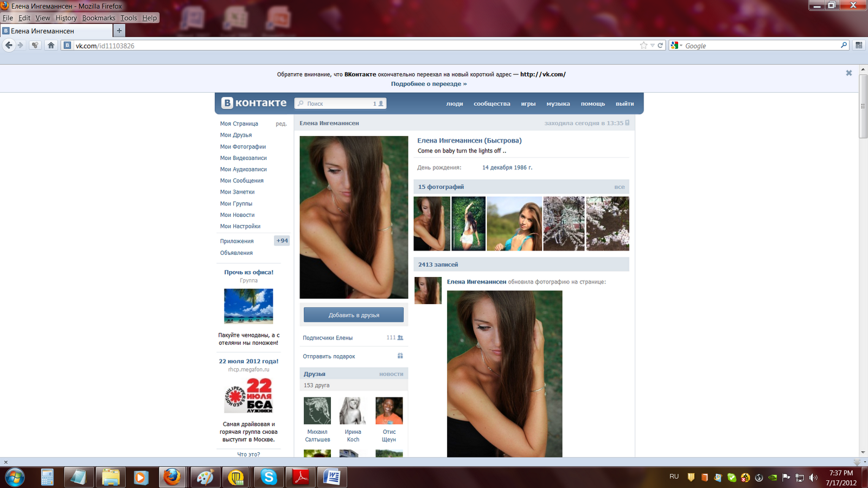Click the Поиск search field

click(340, 104)
